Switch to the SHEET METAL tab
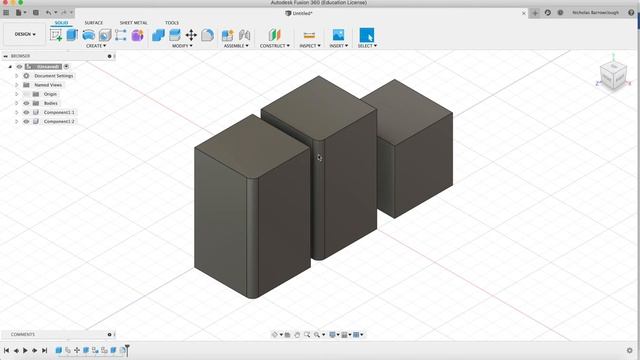 pyautogui.click(x=133, y=23)
